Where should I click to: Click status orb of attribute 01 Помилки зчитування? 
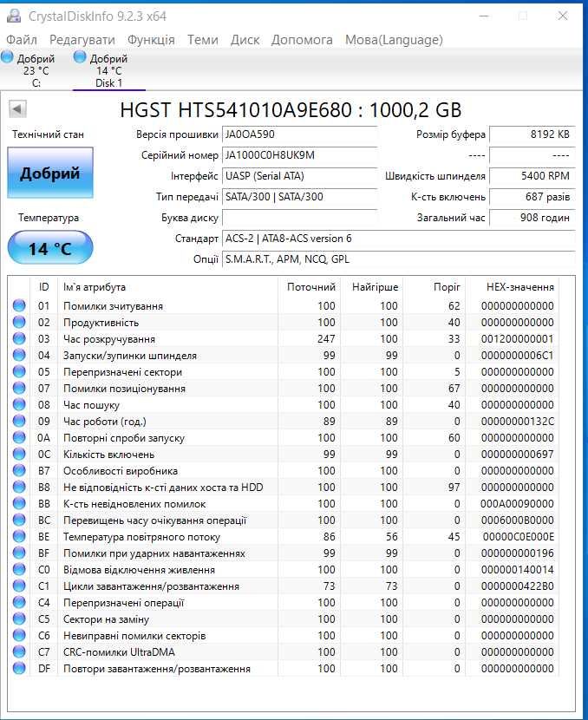pos(19,305)
